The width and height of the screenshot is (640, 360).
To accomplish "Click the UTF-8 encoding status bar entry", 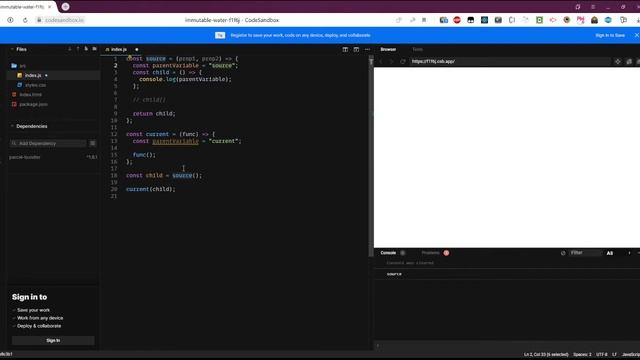I will click(x=602, y=354).
